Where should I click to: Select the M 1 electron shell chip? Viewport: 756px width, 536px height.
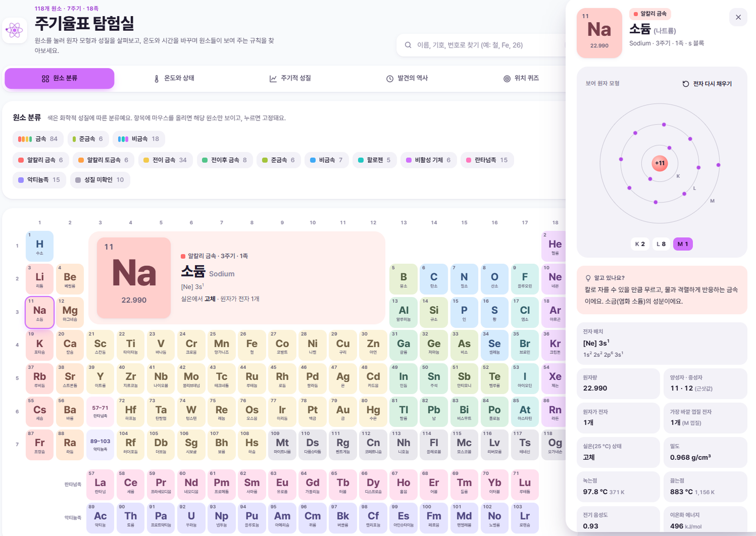pos(683,244)
